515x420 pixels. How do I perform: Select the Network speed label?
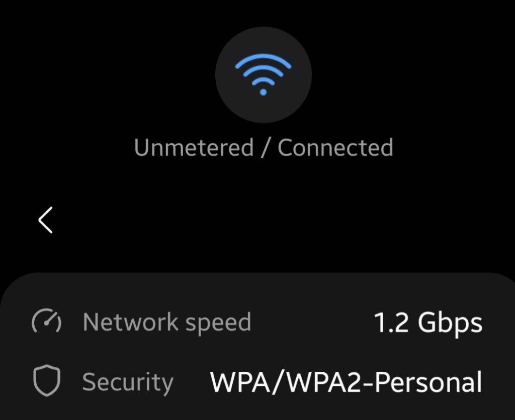166,322
